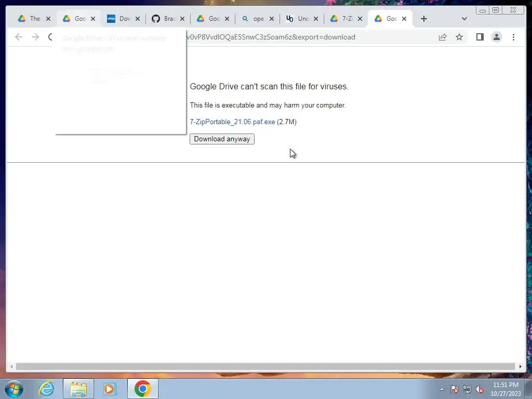Open the network tray icon
532x399 pixels.
[467, 389]
